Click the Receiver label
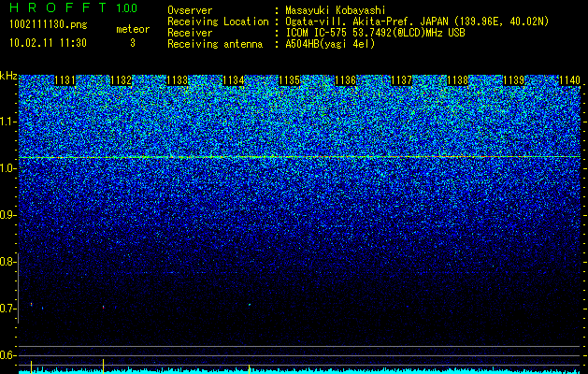Screen dimensions: 588x374 tap(190, 33)
